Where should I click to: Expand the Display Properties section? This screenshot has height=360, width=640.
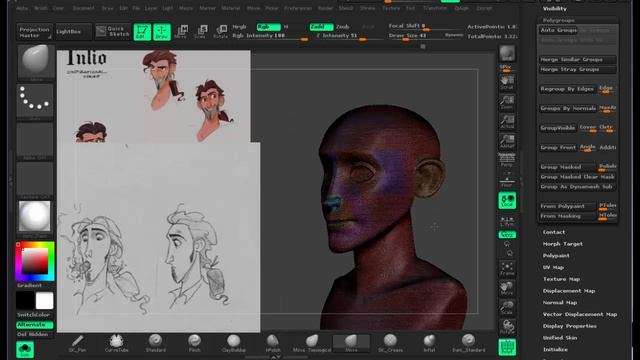[x=569, y=326]
